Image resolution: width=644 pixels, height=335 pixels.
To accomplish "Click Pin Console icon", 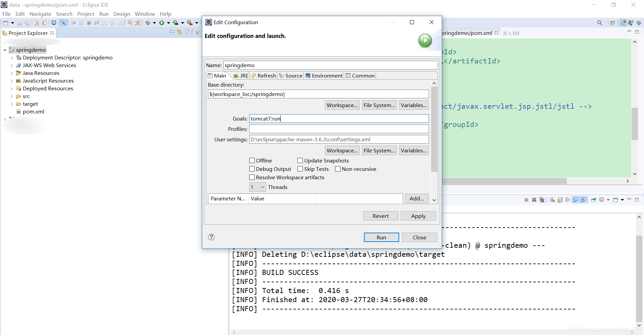I will (593, 200).
